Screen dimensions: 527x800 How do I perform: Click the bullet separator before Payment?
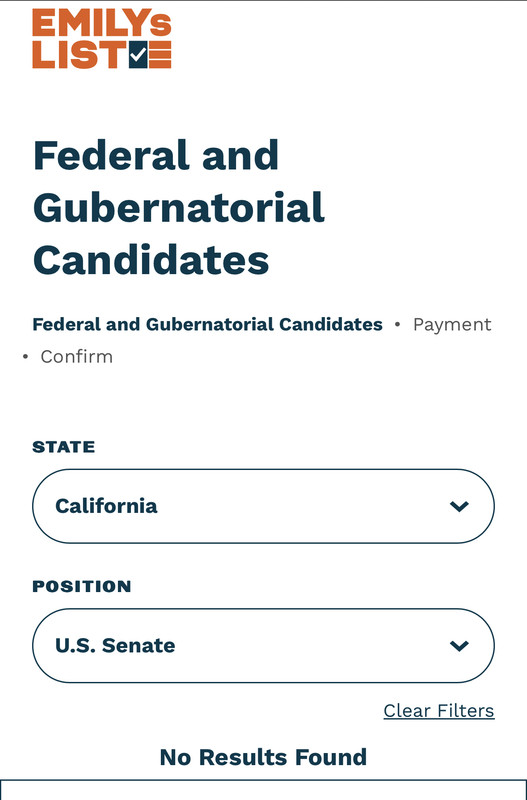pos(397,324)
